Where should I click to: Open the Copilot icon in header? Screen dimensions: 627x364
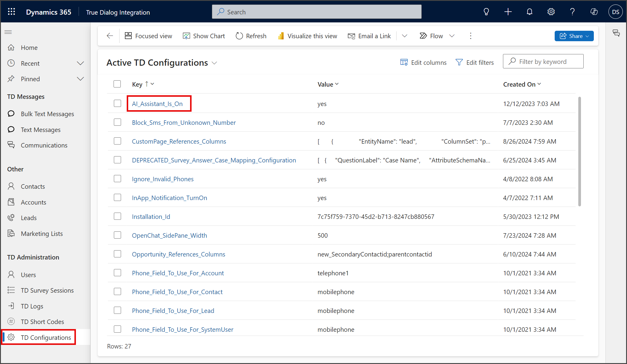[x=594, y=12]
